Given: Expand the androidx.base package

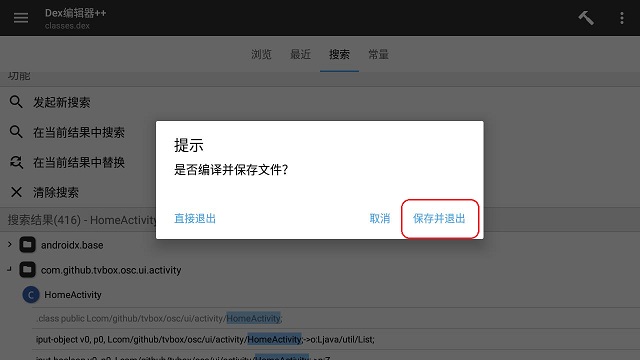Looking at the screenshot, I should click(x=9, y=244).
